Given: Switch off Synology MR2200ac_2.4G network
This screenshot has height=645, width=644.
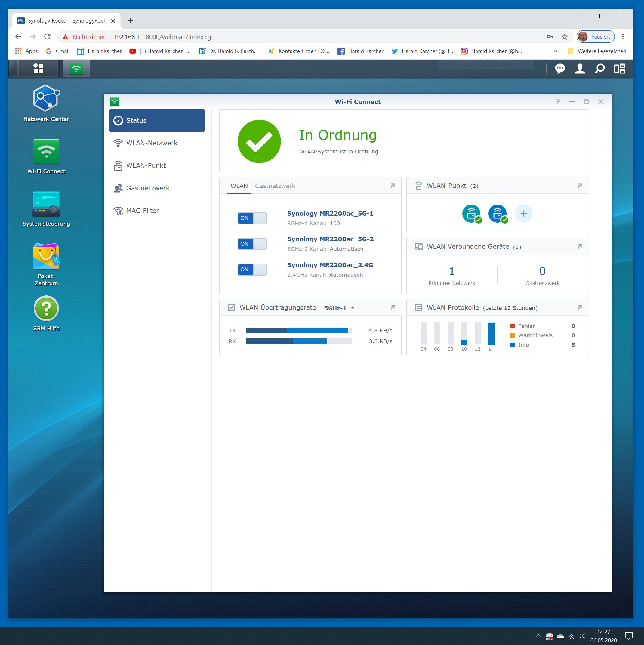Looking at the screenshot, I should coord(252,270).
